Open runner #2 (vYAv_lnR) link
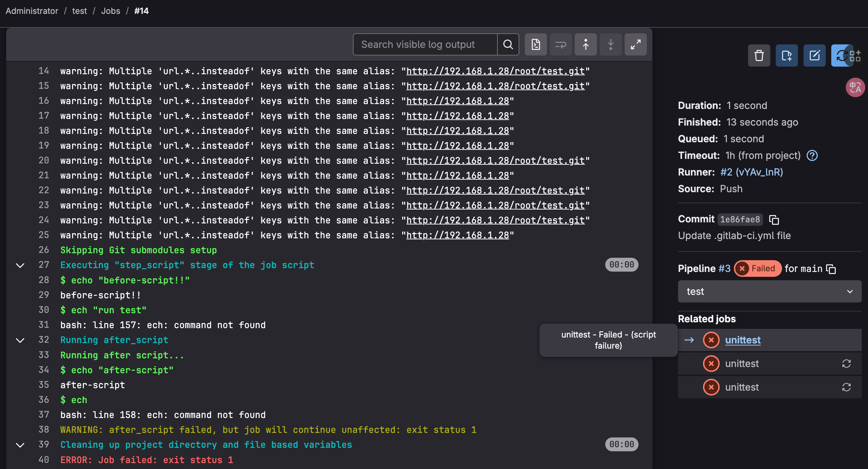 752,172
